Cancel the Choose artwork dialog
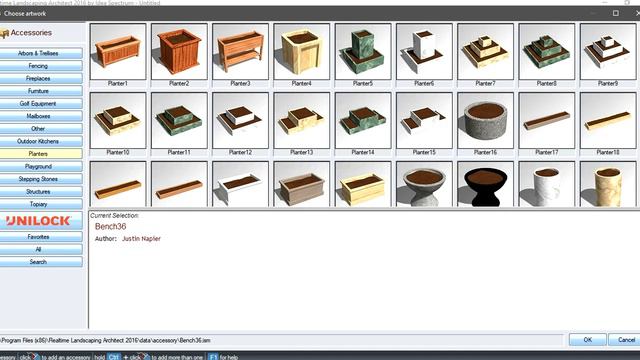This screenshot has height=360, width=640. click(624, 340)
